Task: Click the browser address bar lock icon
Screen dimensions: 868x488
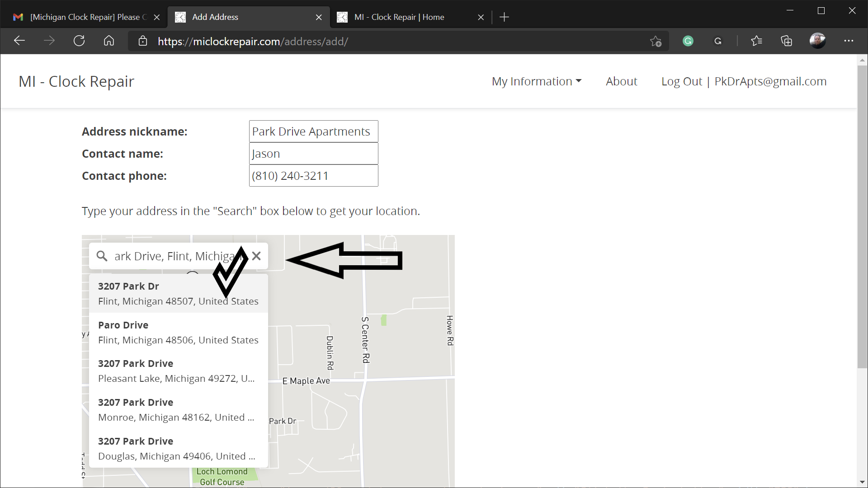Action: [x=142, y=41]
